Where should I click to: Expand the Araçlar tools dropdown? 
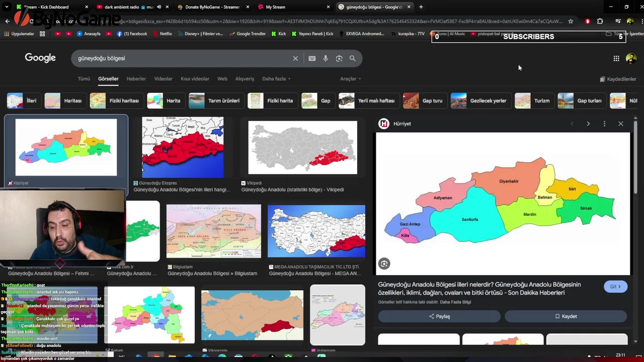pos(350,79)
